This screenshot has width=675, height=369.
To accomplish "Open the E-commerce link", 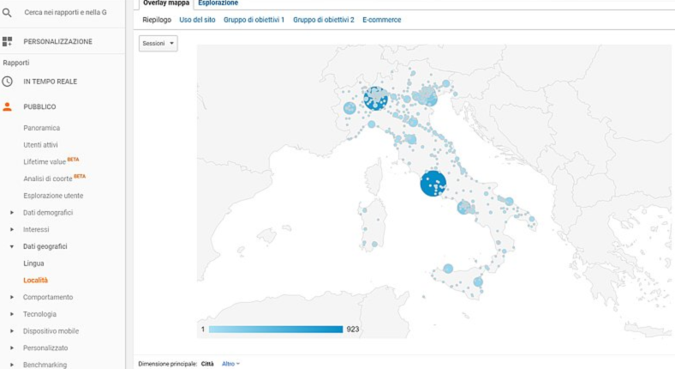I will pyautogui.click(x=382, y=20).
